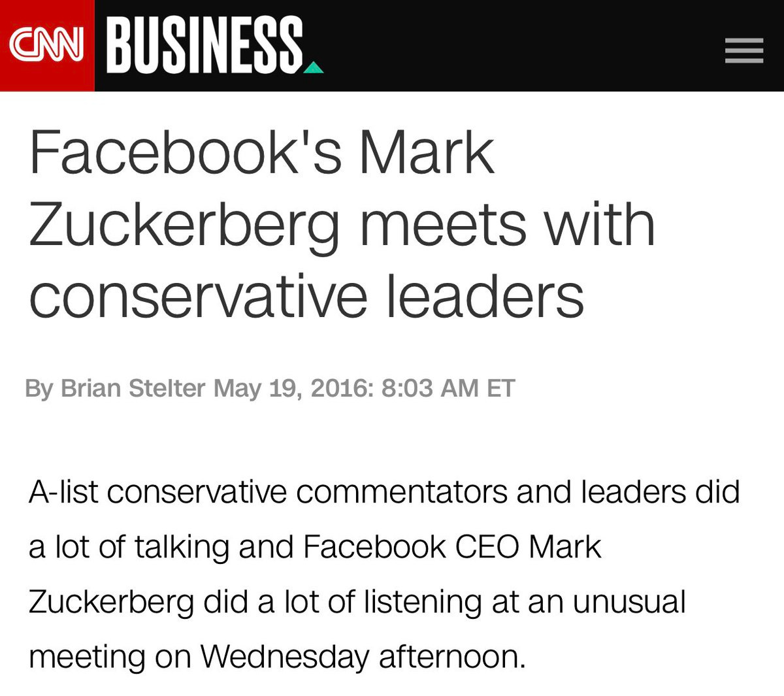This screenshot has width=784, height=696.
Task: Click the green triangle beside BUSINESS
Action: point(314,67)
